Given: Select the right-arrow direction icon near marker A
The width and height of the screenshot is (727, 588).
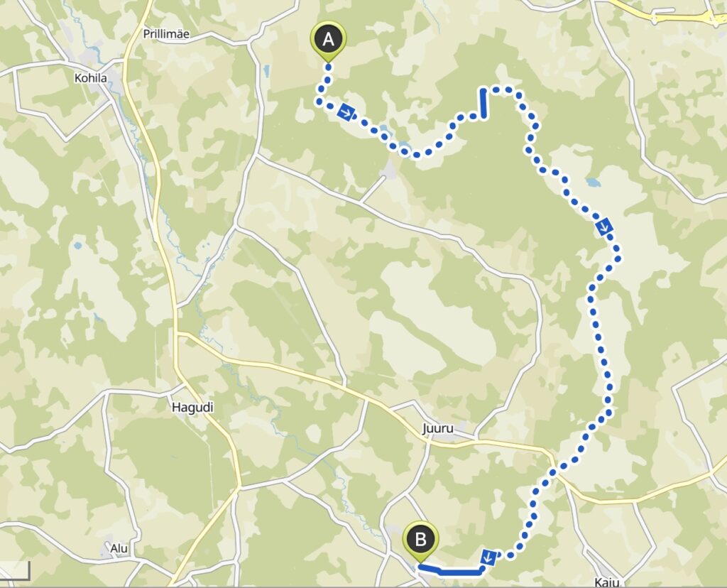Looking at the screenshot, I should pos(346,111).
